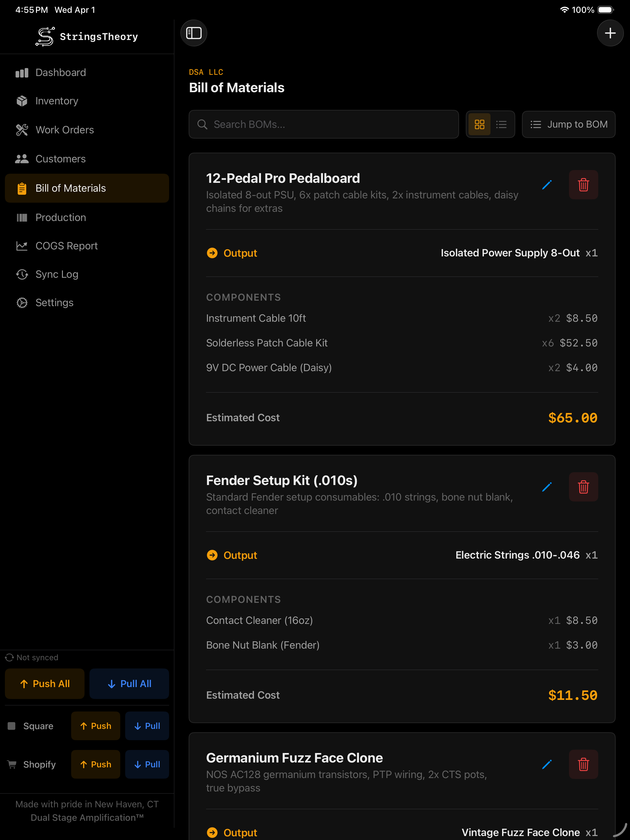630x840 pixels.
Task: Open Settings from the sidebar
Action: 54,303
